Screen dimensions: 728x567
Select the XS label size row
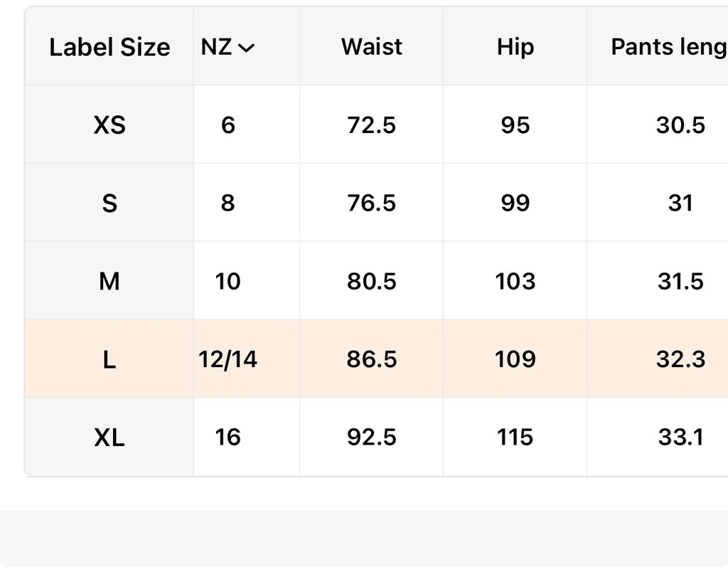pos(109,125)
